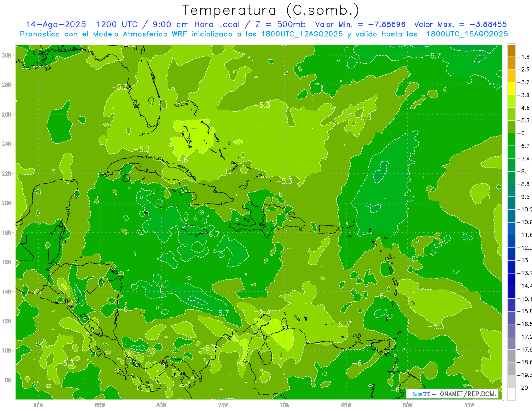Click the title 'Temperatura (C,somb.)'

pos(270,10)
